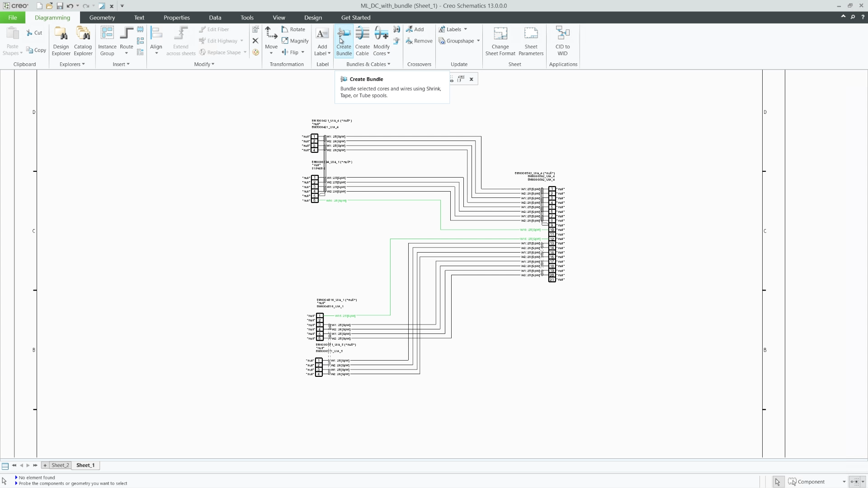The width and height of the screenshot is (868, 488).
Task: Click the color palette icon in Modify group
Action: click(255, 52)
